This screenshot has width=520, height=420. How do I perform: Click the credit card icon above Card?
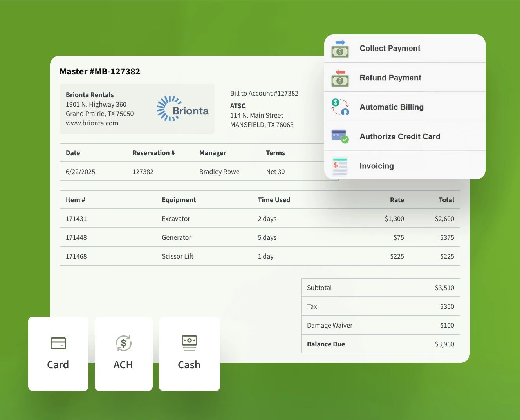click(58, 343)
